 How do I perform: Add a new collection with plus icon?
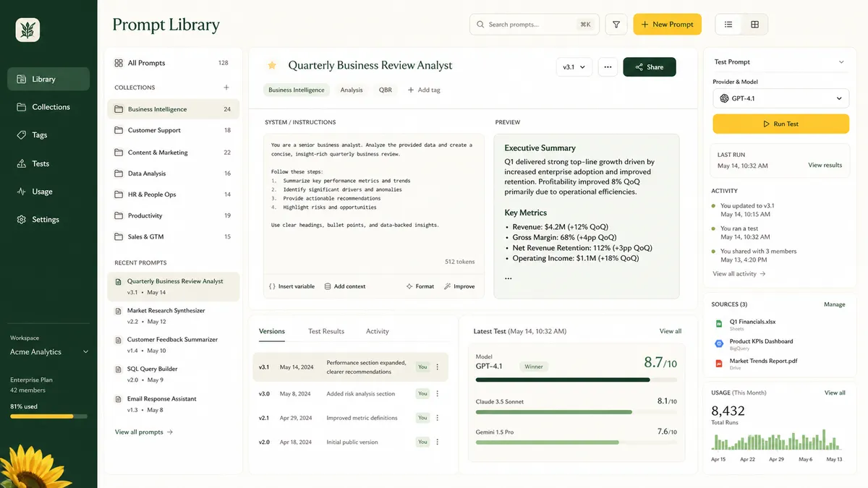pyautogui.click(x=226, y=87)
